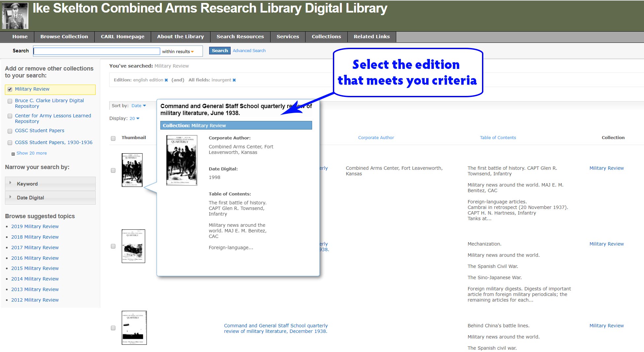
Task: Open December 1938 quarterly review title link
Action: 276,328
